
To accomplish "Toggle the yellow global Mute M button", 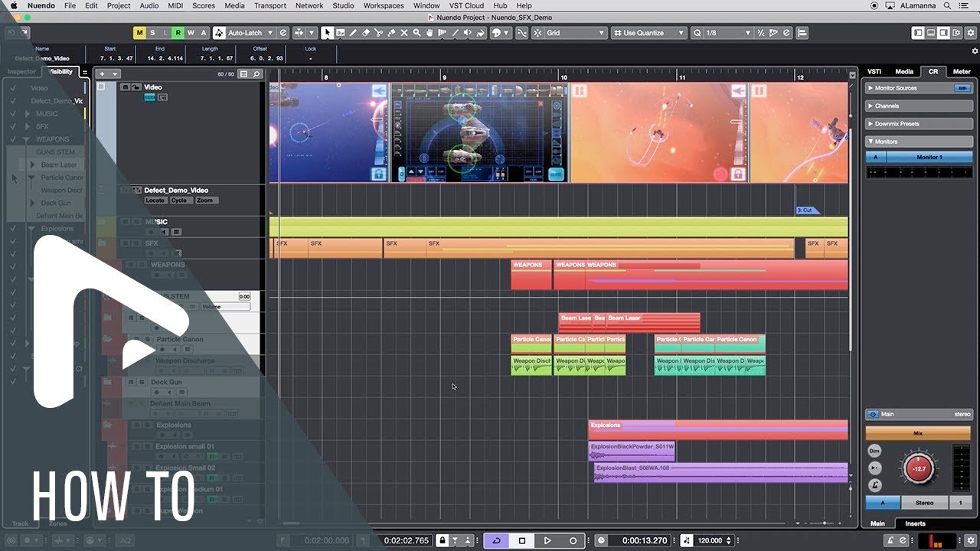I will 139,33.
